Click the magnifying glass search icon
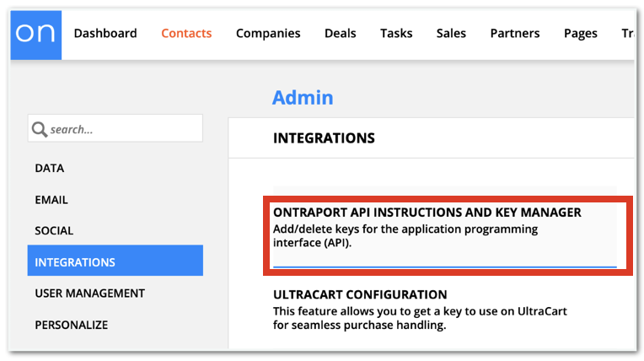Viewport: 644px width, 361px height. click(x=40, y=129)
